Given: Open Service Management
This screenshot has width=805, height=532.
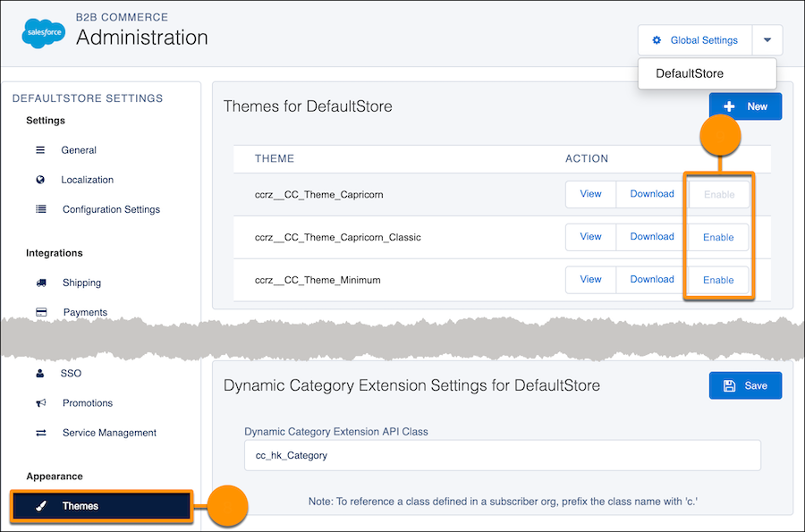Looking at the screenshot, I should click(x=109, y=433).
